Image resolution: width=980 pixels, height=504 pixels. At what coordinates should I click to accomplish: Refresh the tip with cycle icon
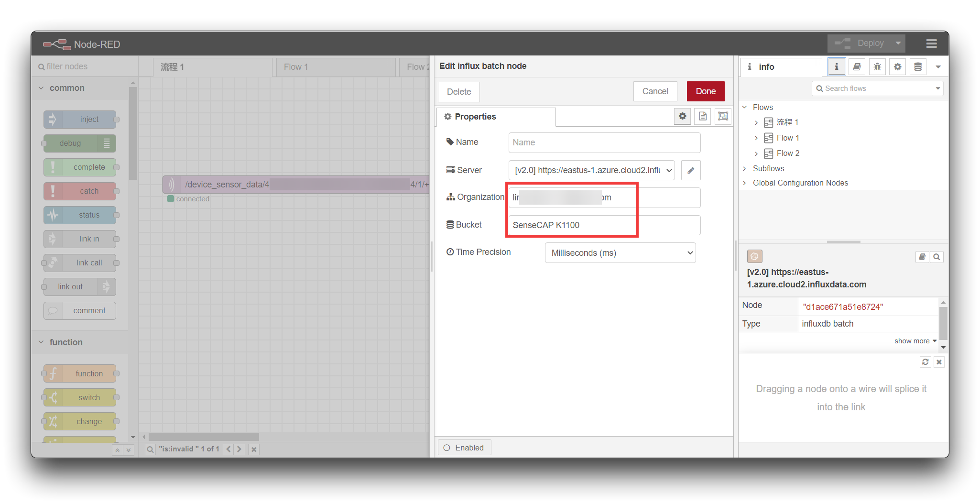tap(926, 362)
